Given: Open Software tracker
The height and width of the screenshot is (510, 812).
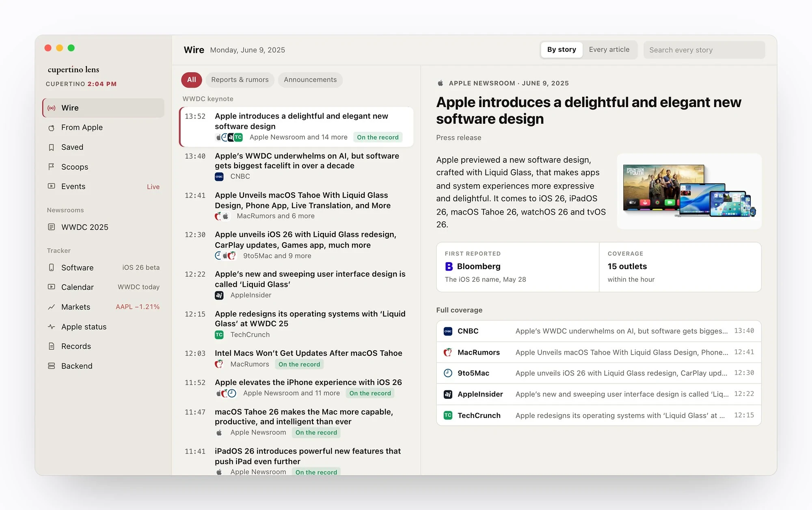Looking at the screenshot, I should coord(104,268).
